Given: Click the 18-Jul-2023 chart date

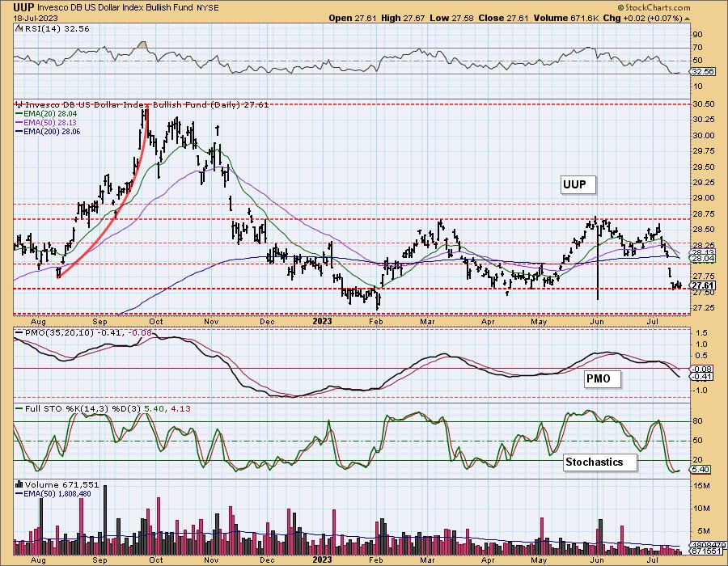Looking at the screenshot, I should (34, 18).
